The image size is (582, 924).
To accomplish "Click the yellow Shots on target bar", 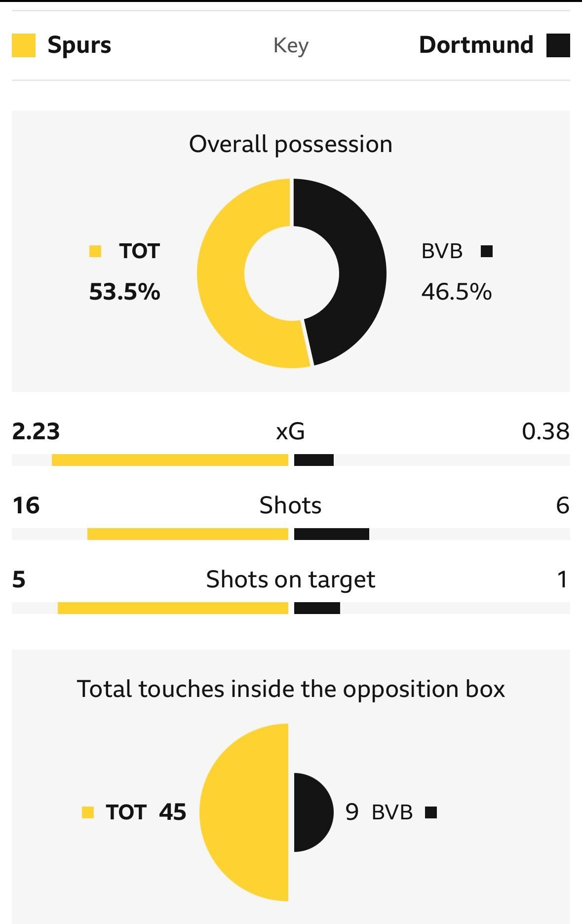I will (173, 608).
